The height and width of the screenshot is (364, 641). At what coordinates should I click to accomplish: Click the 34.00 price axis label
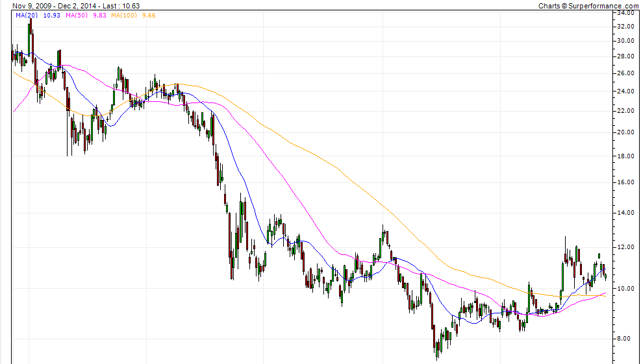625,13
